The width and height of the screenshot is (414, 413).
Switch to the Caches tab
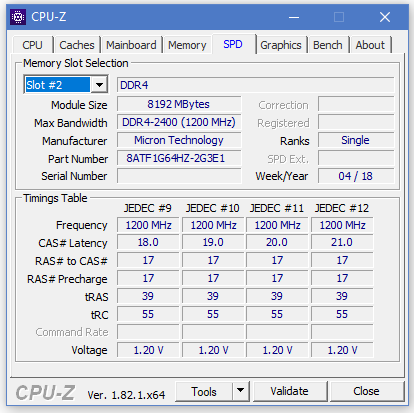77,45
